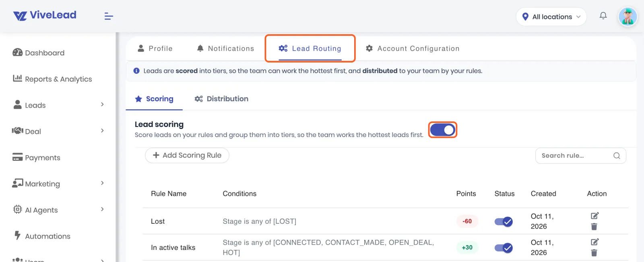Click the 'Lost' rule name cell
Screen dimensions: 644x262
[x=158, y=221]
